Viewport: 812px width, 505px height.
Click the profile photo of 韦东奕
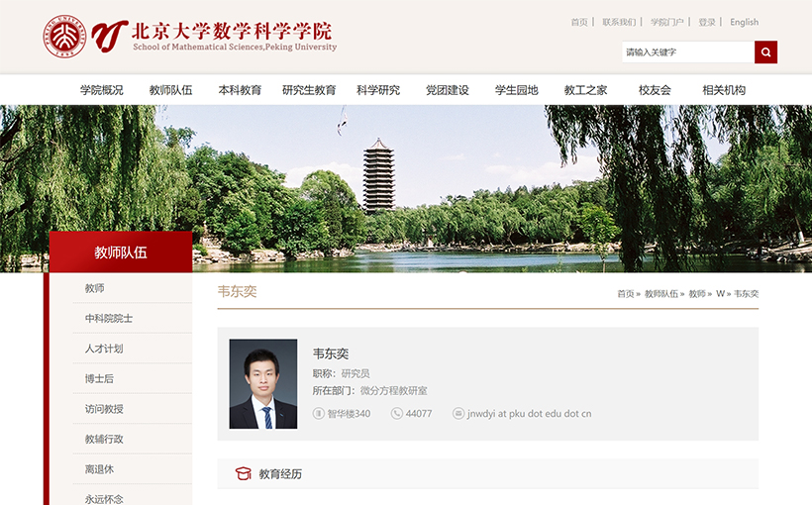[x=263, y=384]
